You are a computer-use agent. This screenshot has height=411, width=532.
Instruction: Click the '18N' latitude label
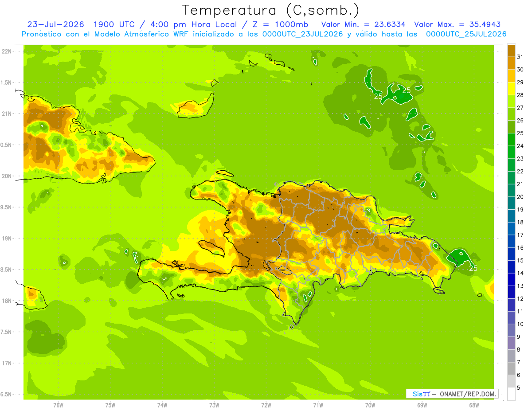[7, 301]
